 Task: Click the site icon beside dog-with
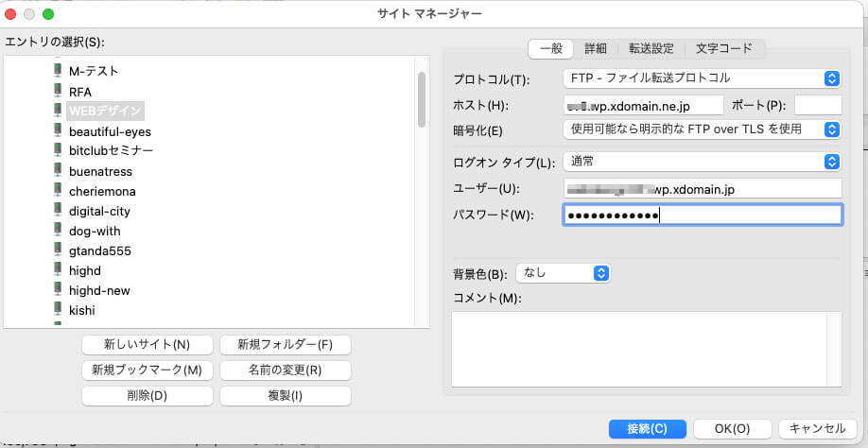(x=58, y=231)
